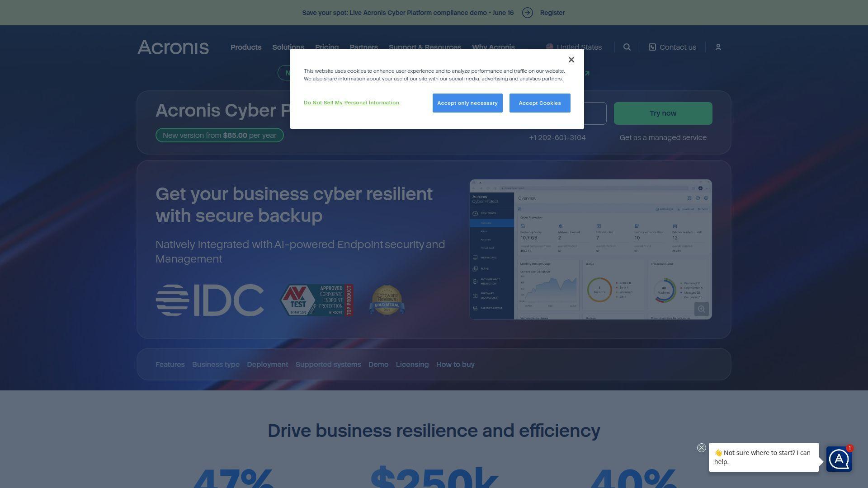Open Support & Resources menu

coord(425,47)
